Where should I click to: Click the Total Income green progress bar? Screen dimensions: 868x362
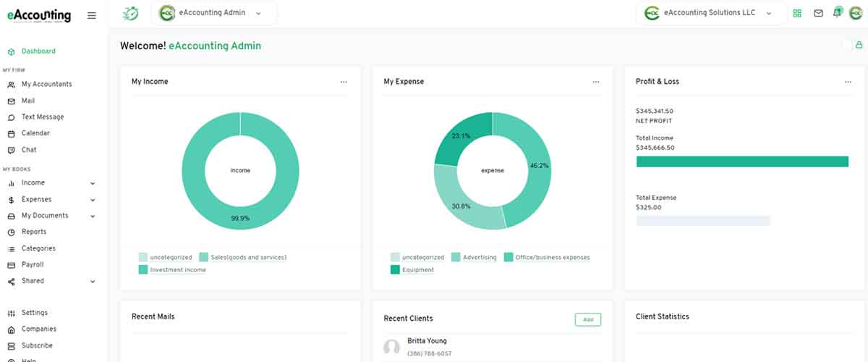[742, 161]
